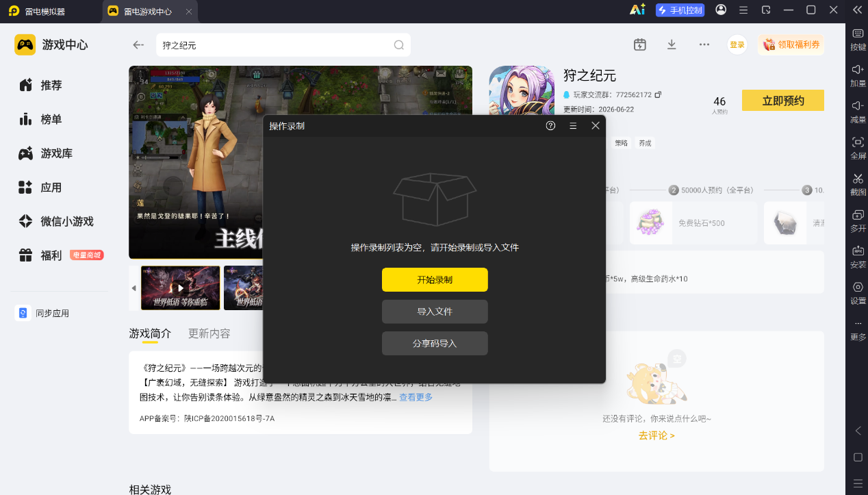The image size is (868, 495).
Task: Click Android recent apps icon
Action: 858,483
